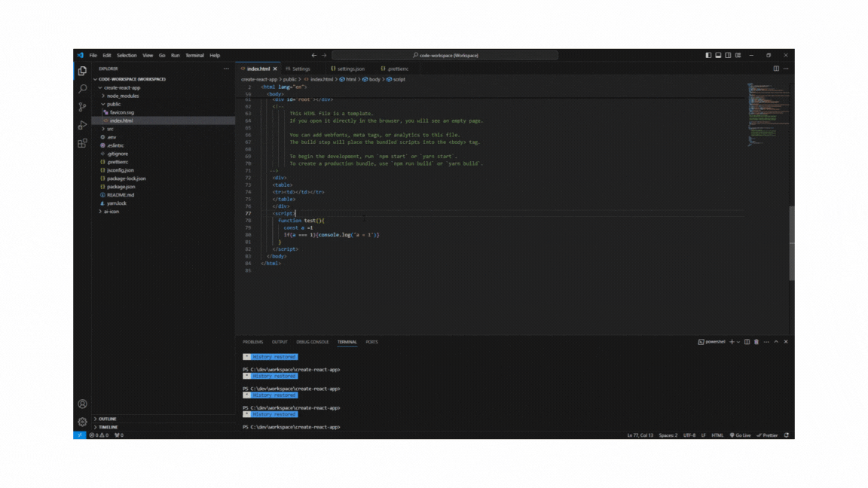Open the customize layout icon

tap(738, 55)
